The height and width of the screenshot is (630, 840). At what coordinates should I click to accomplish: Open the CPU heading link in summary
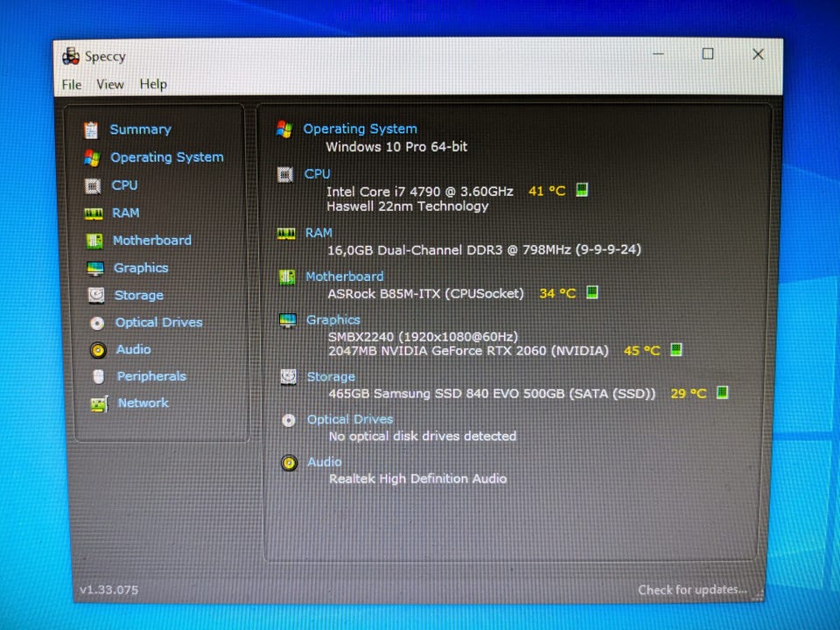click(317, 174)
